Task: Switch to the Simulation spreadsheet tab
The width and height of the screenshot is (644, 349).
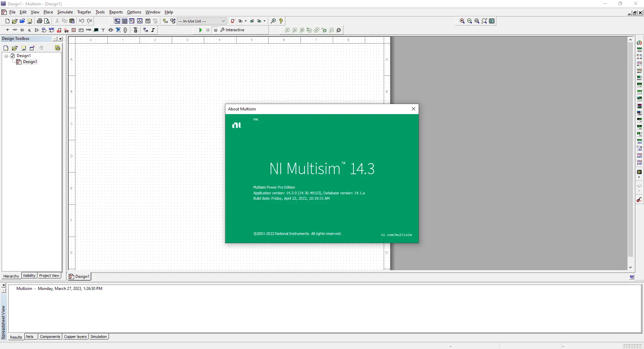Action: pos(99,337)
